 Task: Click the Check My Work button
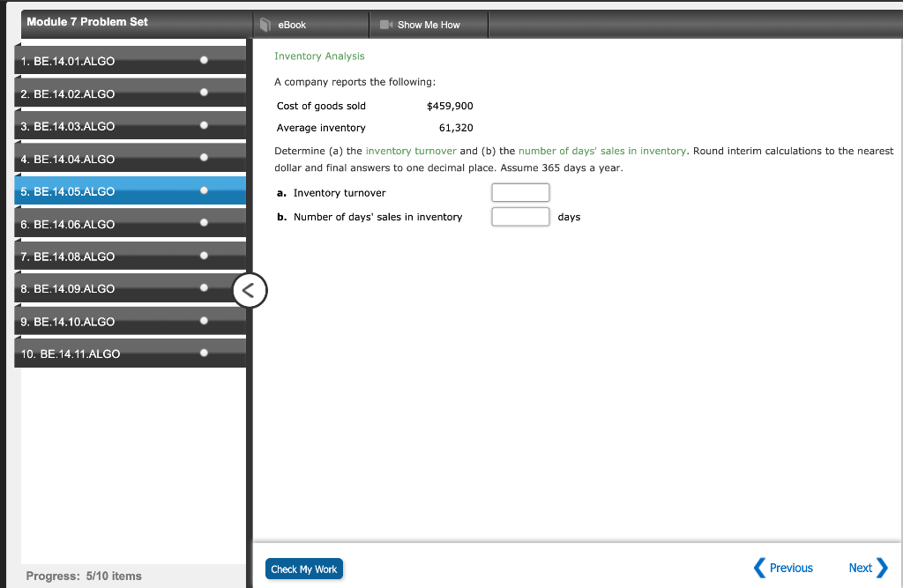tap(303, 569)
